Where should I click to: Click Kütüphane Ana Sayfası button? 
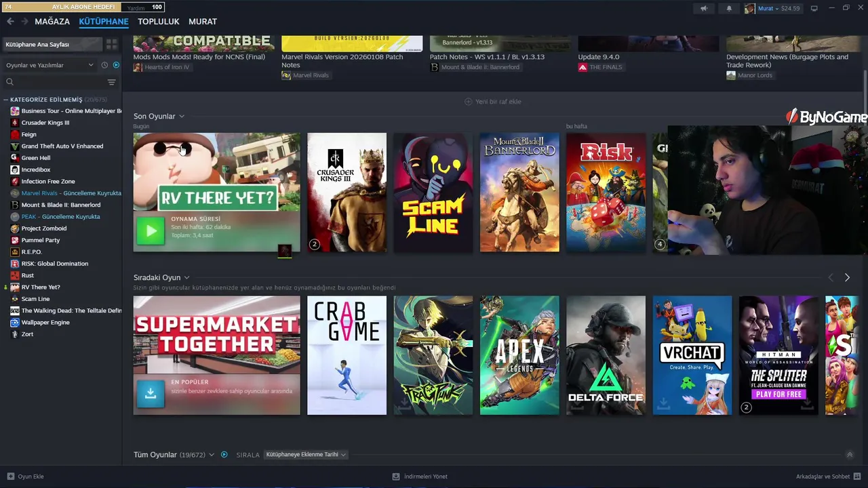52,44
